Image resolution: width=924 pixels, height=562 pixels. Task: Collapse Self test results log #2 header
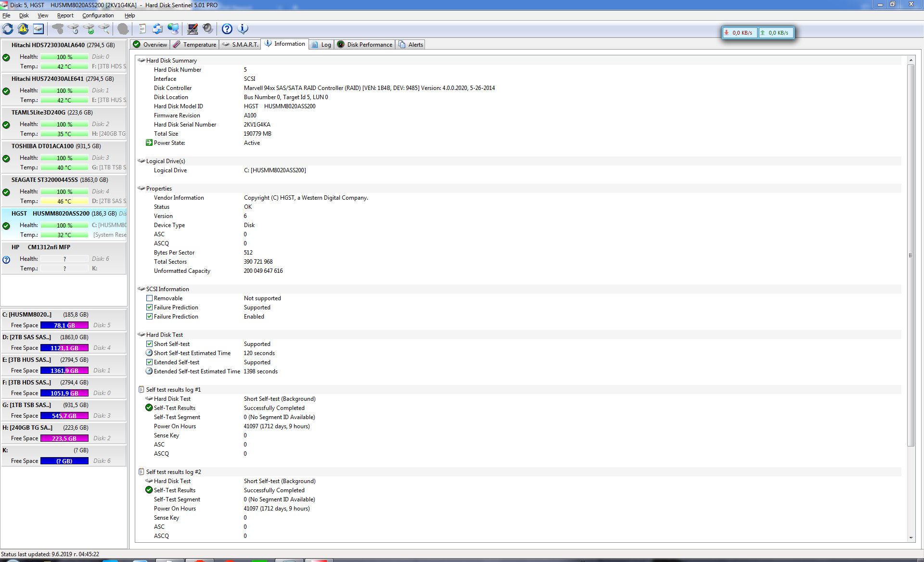click(519, 472)
